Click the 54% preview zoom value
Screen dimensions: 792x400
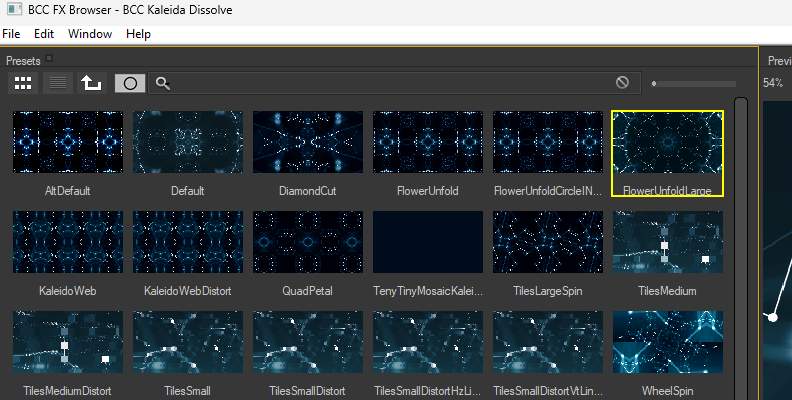coord(773,82)
